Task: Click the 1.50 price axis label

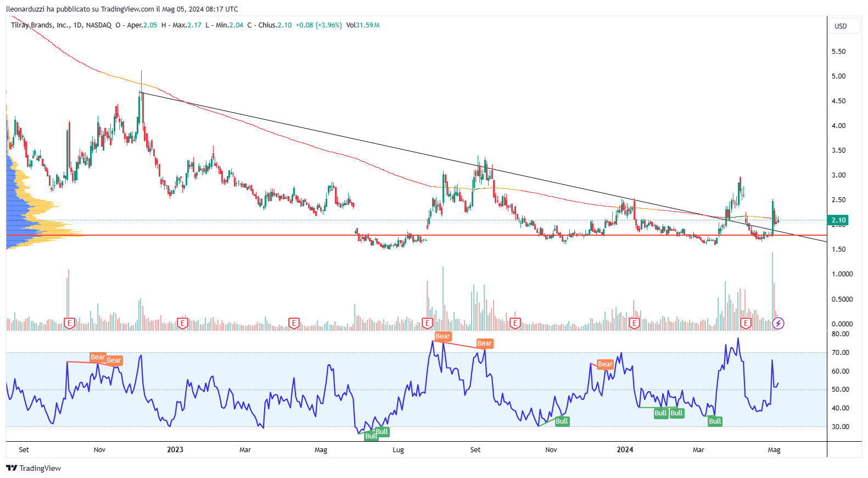Action: click(838, 249)
